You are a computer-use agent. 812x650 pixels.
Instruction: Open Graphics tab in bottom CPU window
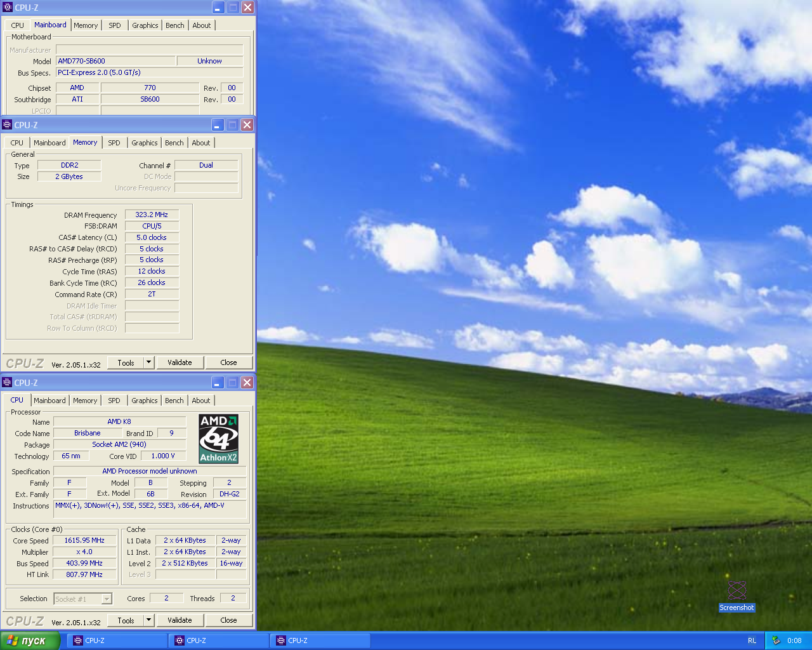click(x=145, y=401)
